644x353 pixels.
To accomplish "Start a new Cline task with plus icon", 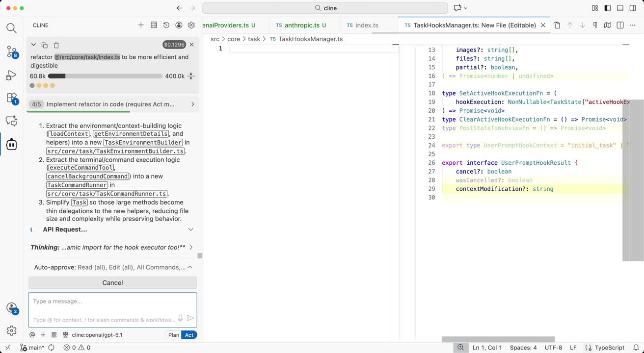I will coord(141,25).
